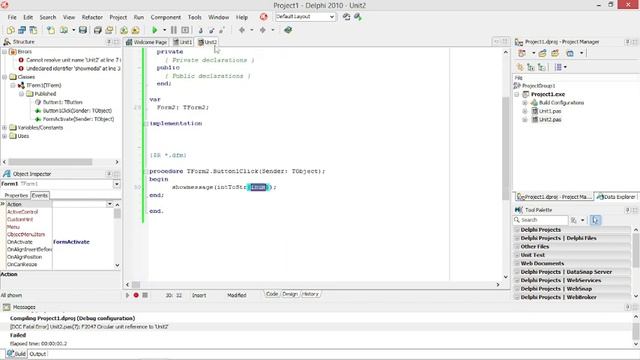Switch to the Welcome Page tab

coord(147,42)
